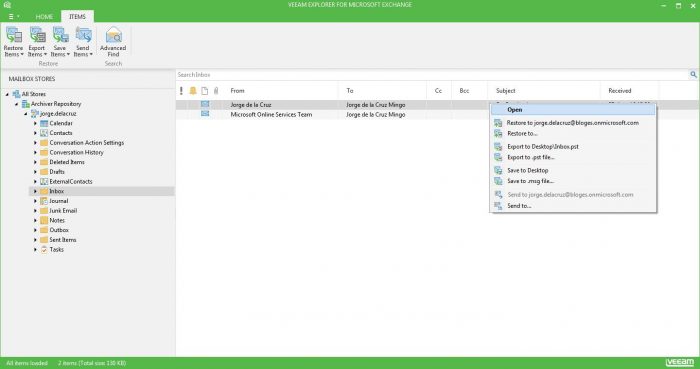Choose Export to .pst file... entry
This screenshot has width=700, height=369.
coord(573,157)
